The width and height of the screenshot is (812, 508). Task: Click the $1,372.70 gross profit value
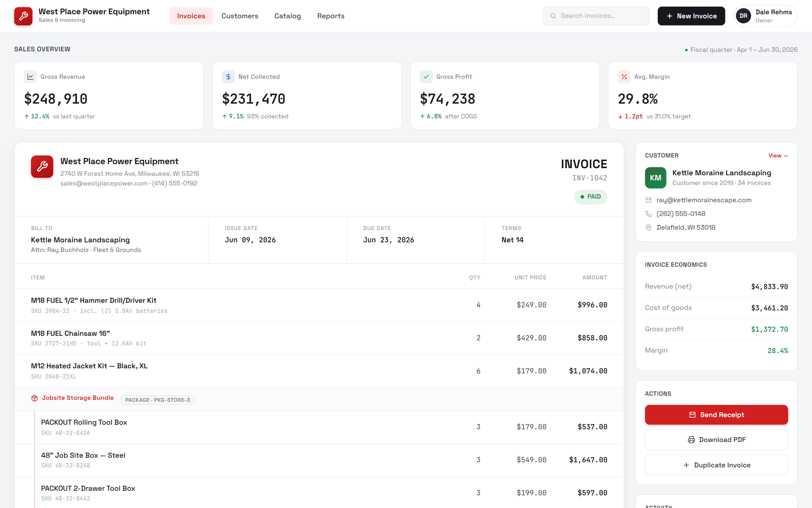[769, 329]
